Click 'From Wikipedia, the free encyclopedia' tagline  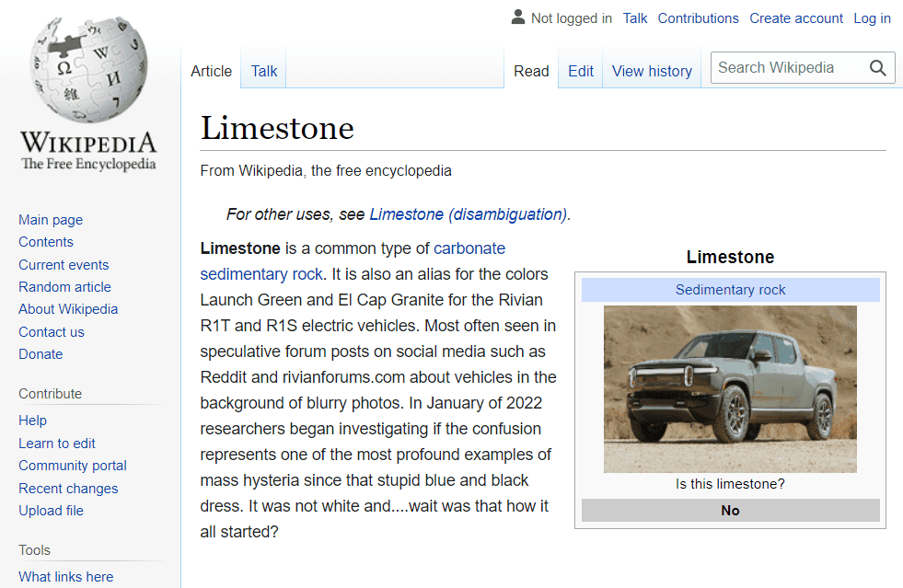pos(326,171)
